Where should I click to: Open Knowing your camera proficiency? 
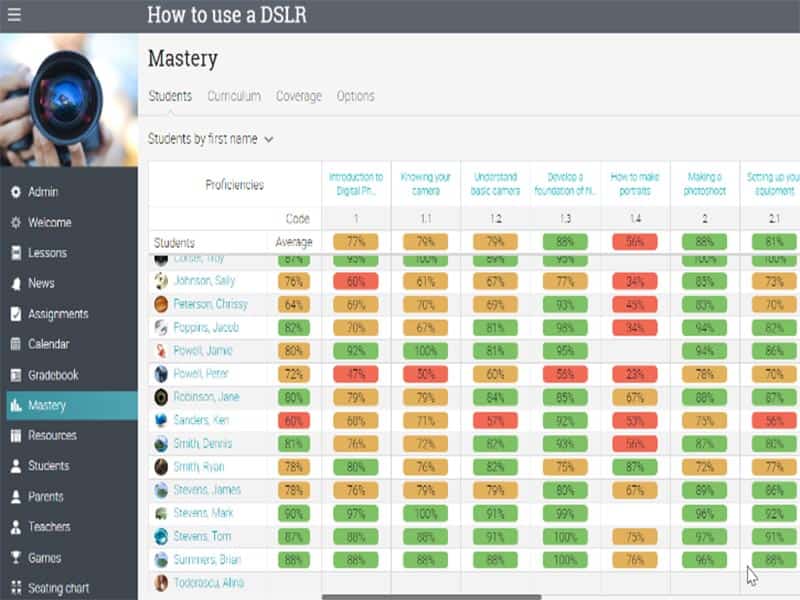pyautogui.click(x=426, y=184)
